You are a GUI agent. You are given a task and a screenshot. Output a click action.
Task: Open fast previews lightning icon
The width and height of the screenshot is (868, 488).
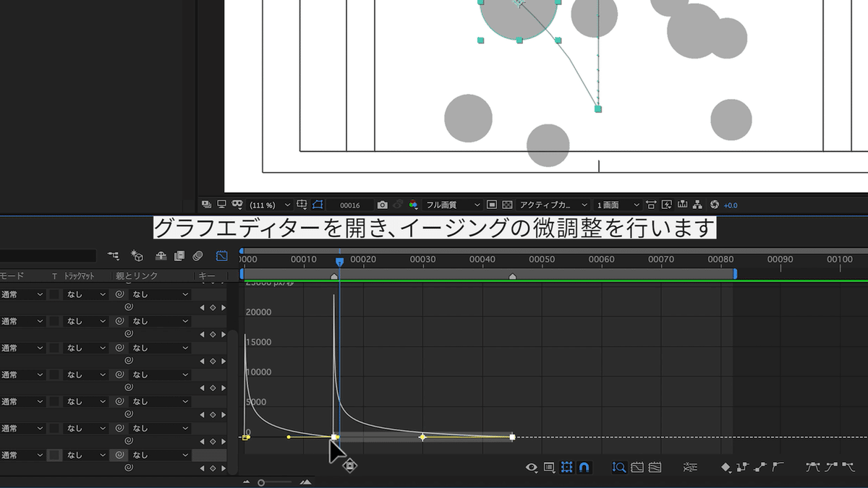(x=667, y=205)
